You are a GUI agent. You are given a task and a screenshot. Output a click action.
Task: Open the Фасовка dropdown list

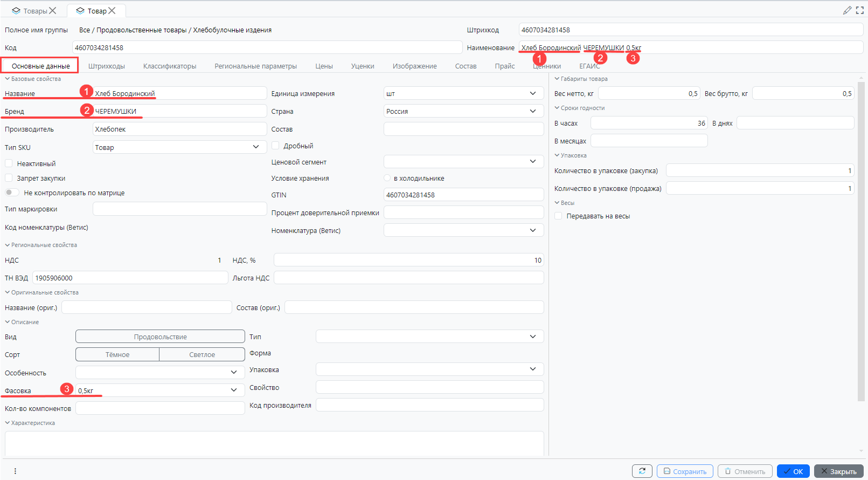click(234, 390)
